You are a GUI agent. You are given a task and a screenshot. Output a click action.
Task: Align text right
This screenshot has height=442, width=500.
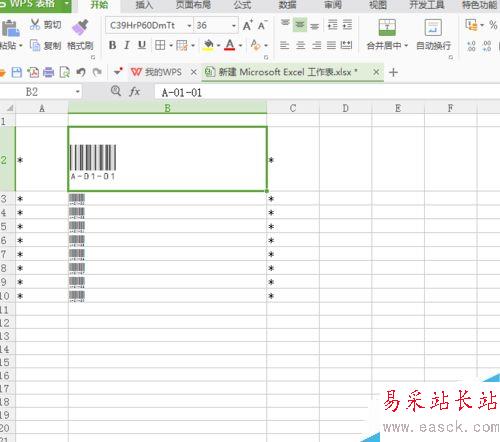(x=316, y=45)
